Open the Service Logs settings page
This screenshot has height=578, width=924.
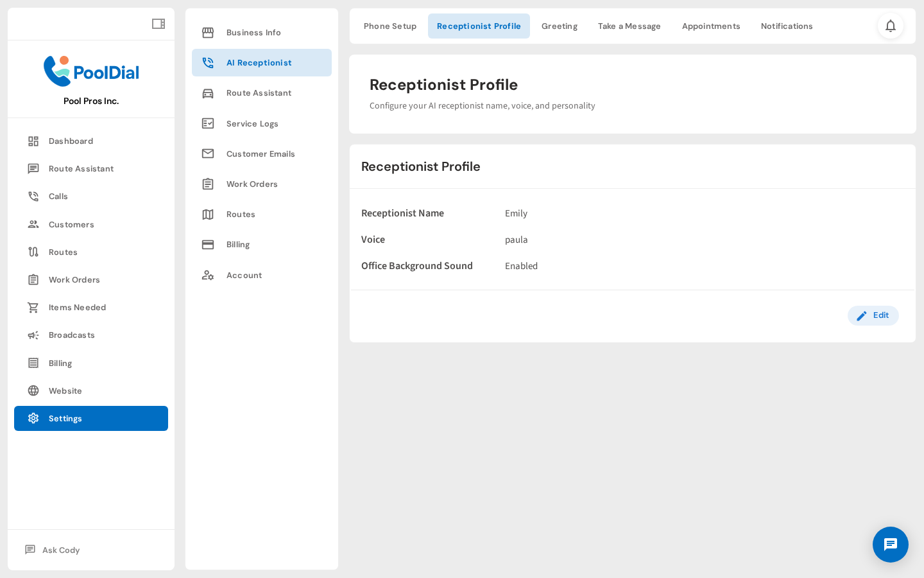252,123
